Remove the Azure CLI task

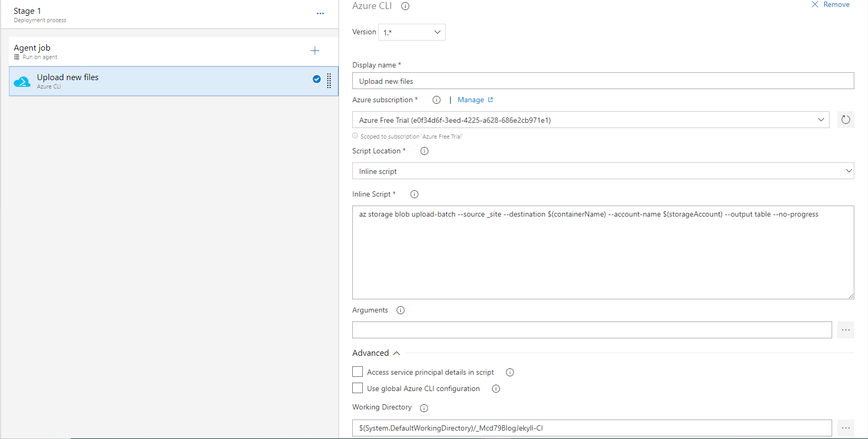(831, 5)
